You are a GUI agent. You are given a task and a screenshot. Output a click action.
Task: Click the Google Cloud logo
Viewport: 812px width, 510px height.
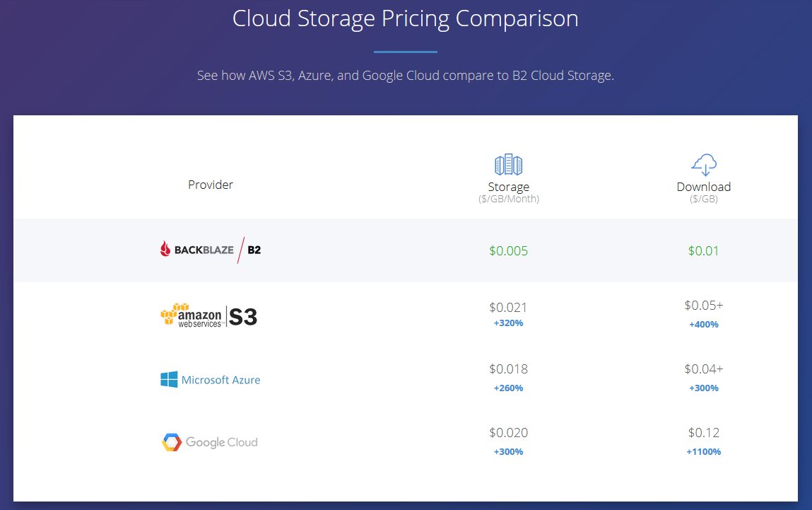click(209, 442)
